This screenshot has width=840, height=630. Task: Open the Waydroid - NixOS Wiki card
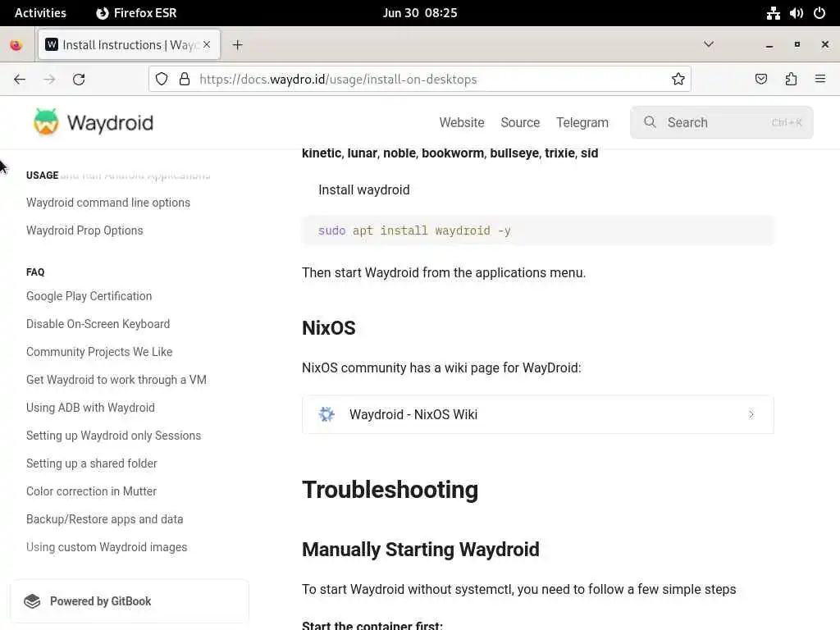538,414
